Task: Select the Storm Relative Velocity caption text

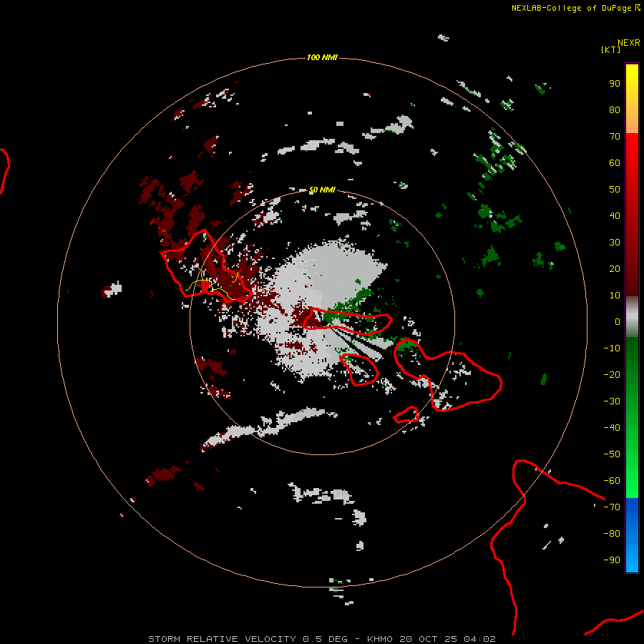Action: coord(322,639)
